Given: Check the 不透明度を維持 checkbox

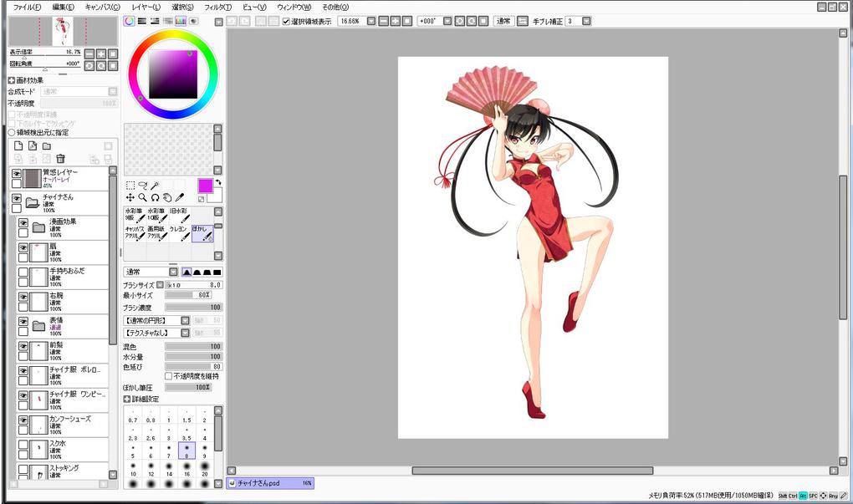Looking at the screenshot, I should [169, 376].
